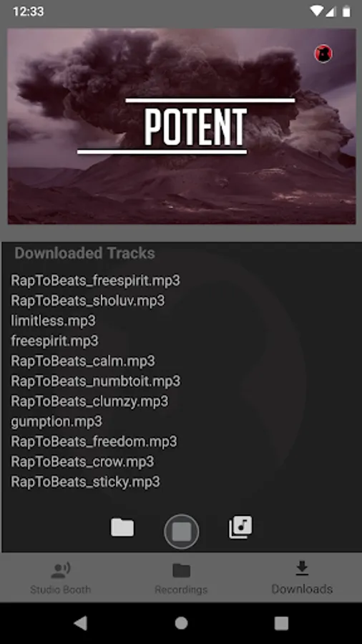Choose gumption.mp3 from the list
Viewport: 362px width, 644px height.
(x=57, y=421)
